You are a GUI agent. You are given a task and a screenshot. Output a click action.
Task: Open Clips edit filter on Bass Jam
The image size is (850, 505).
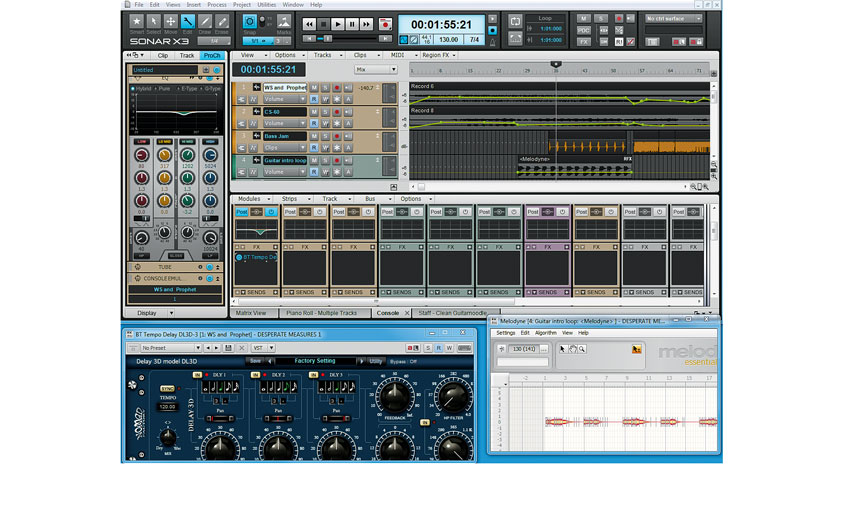click(285, 148)
